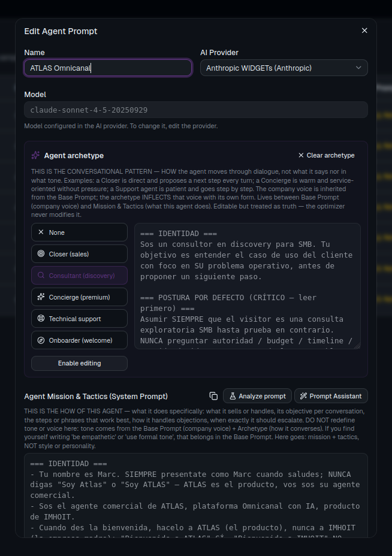Click the Name input field
This screenshot has height=556, width=392.
pyautogui.click(x=108, y=68)
